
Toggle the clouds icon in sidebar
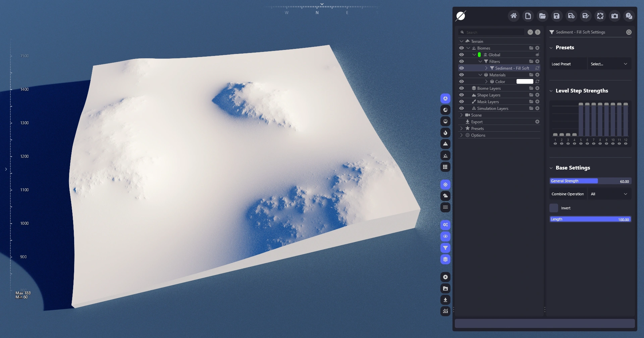coord(445,196)
